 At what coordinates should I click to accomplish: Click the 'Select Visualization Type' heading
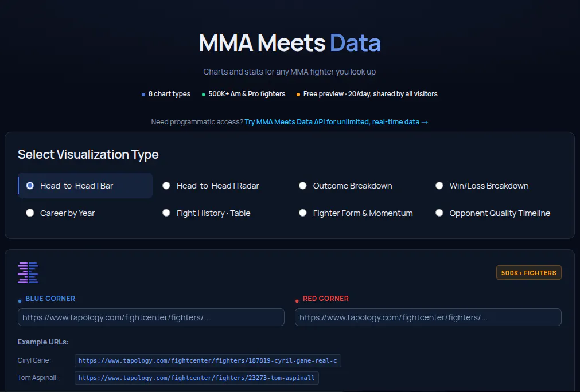coord(88,154)
